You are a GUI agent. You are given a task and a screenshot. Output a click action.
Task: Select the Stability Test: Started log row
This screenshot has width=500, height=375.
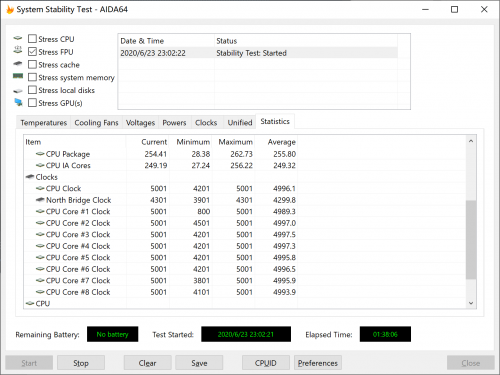coord(258,53)
